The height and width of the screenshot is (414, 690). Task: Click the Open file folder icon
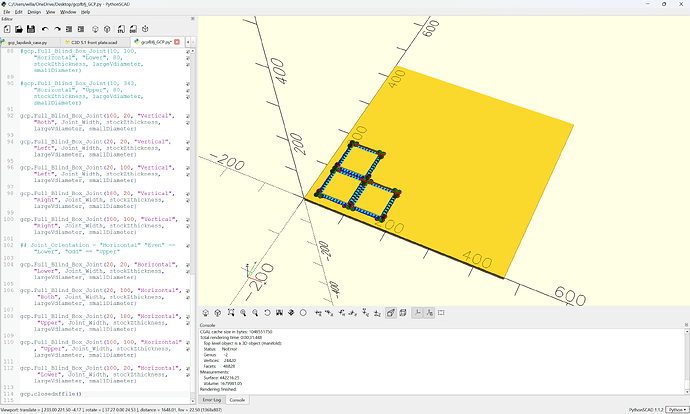pyautogui.click(x=18, y=29)
